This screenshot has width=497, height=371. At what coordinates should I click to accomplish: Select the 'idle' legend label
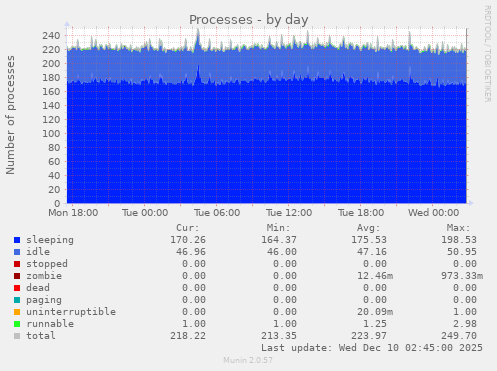tap(38, 252)
